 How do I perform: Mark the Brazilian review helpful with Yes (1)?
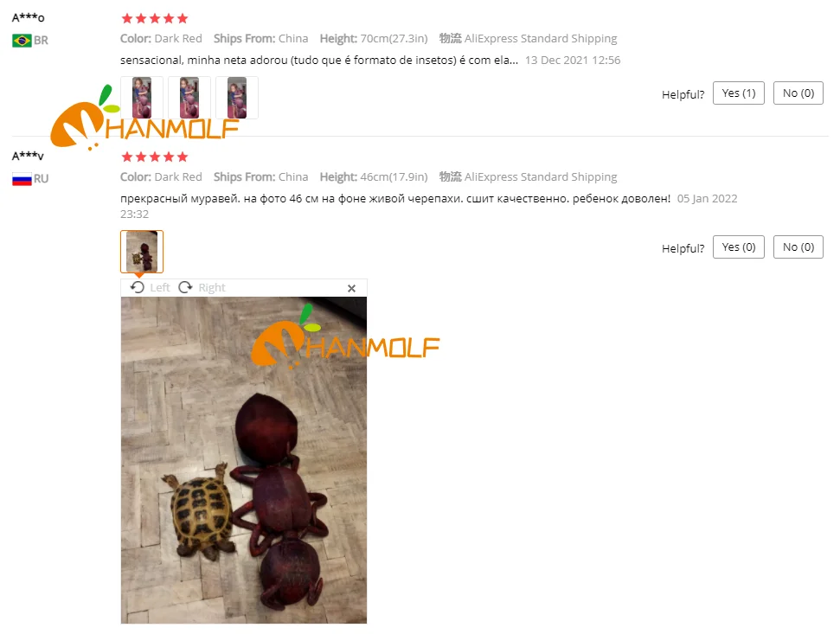[738, 93]
